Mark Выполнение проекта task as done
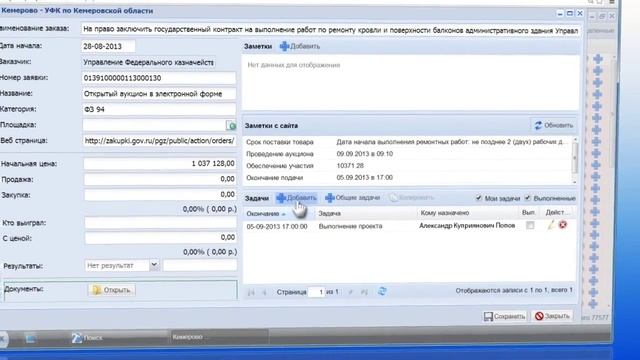This screenshot has width=640, height=360. point(530,225)
